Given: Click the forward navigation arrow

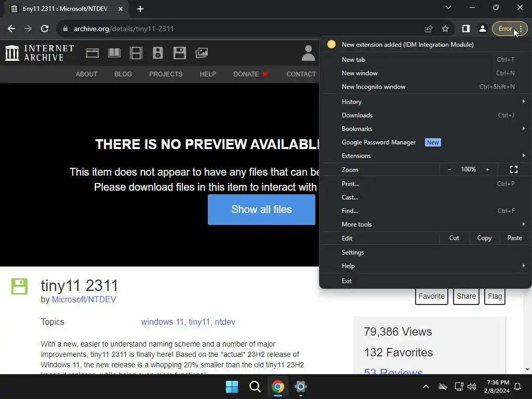Looking at the screenshot, I should coord(28,29).
